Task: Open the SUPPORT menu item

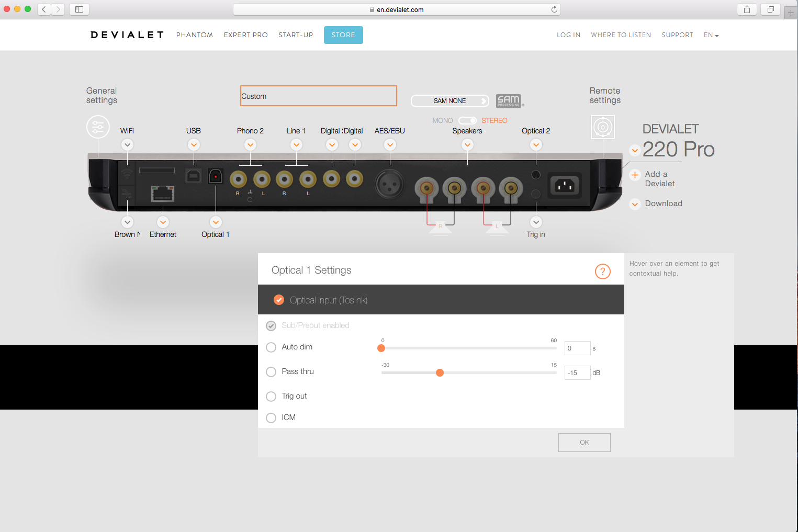Action: click(677, 35)
